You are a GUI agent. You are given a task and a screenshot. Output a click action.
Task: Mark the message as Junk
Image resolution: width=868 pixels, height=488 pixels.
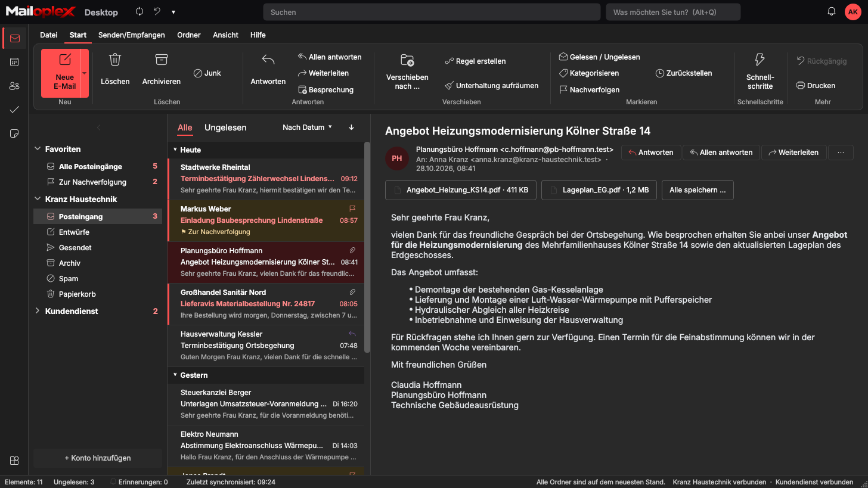click(207, 73)
